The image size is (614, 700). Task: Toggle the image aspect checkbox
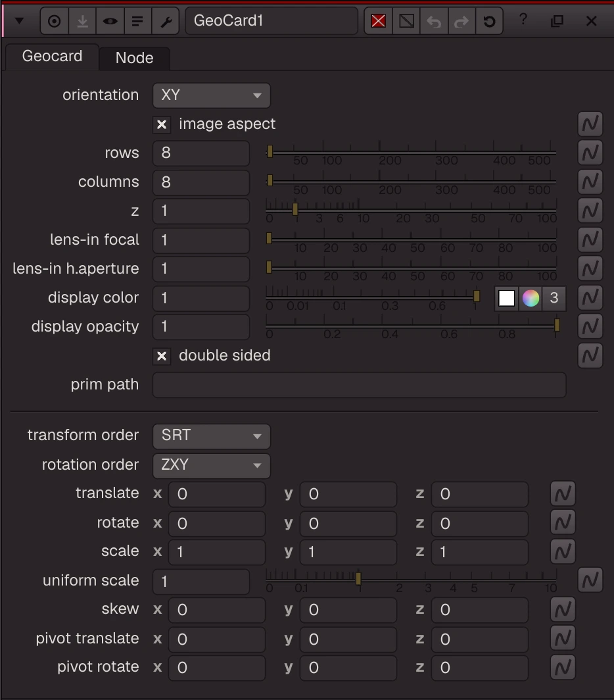162,124
